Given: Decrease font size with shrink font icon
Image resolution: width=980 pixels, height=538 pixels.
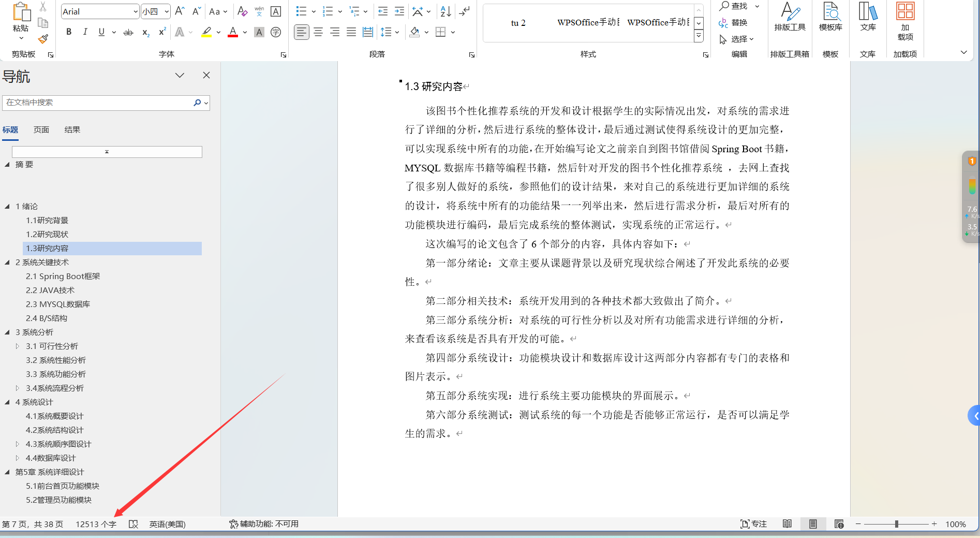Looking at the screenshot, I should point(197,11).
